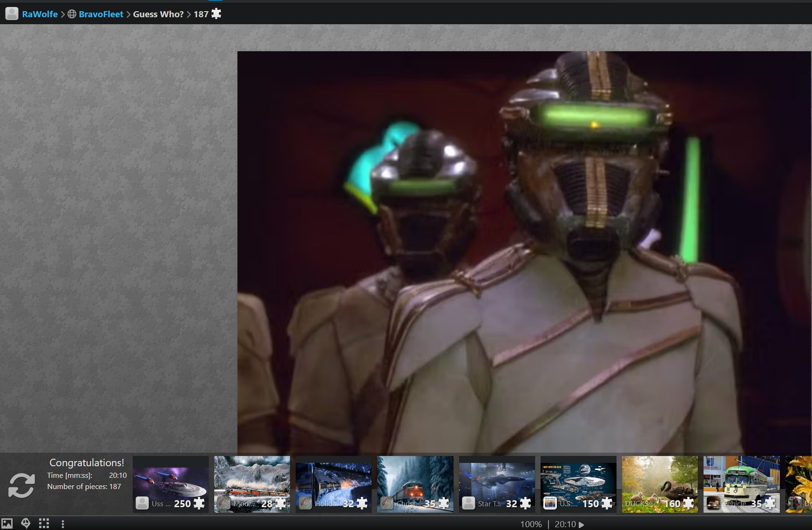Click the RaWolfe user avatar icon
The height and width of the screenshot is (530, 812).
12,14
